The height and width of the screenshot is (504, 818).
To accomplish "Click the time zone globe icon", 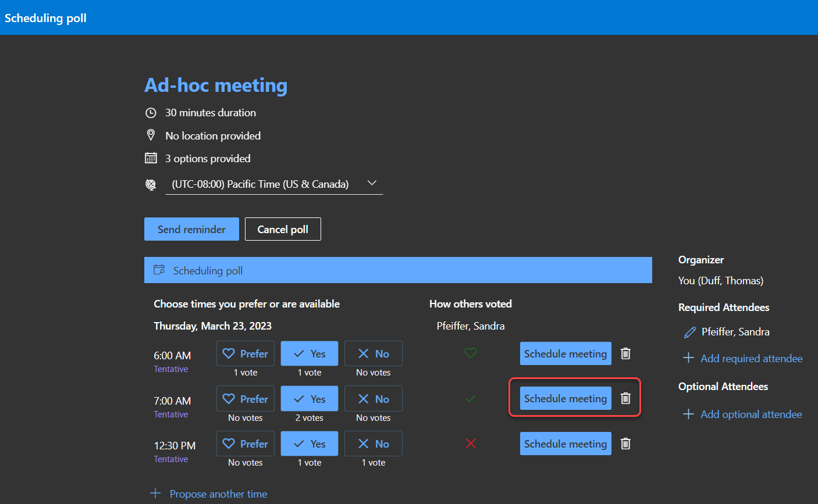I will click(151, 184).
